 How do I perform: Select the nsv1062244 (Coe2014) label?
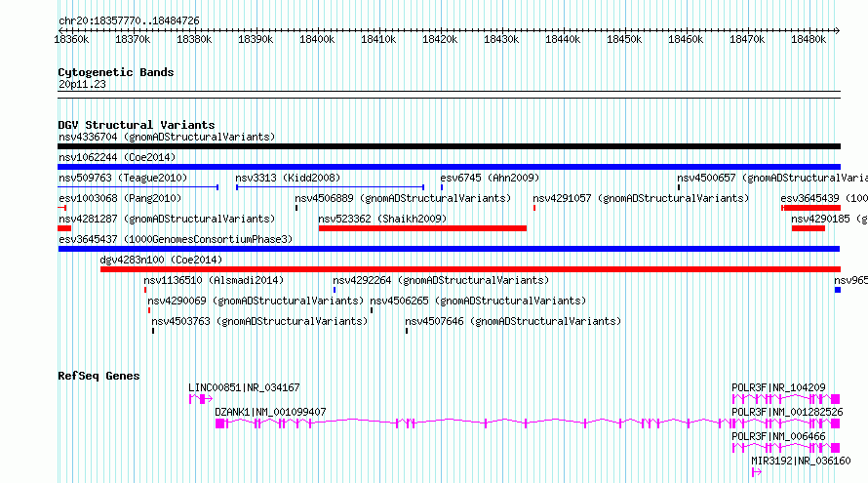(117, 157)
